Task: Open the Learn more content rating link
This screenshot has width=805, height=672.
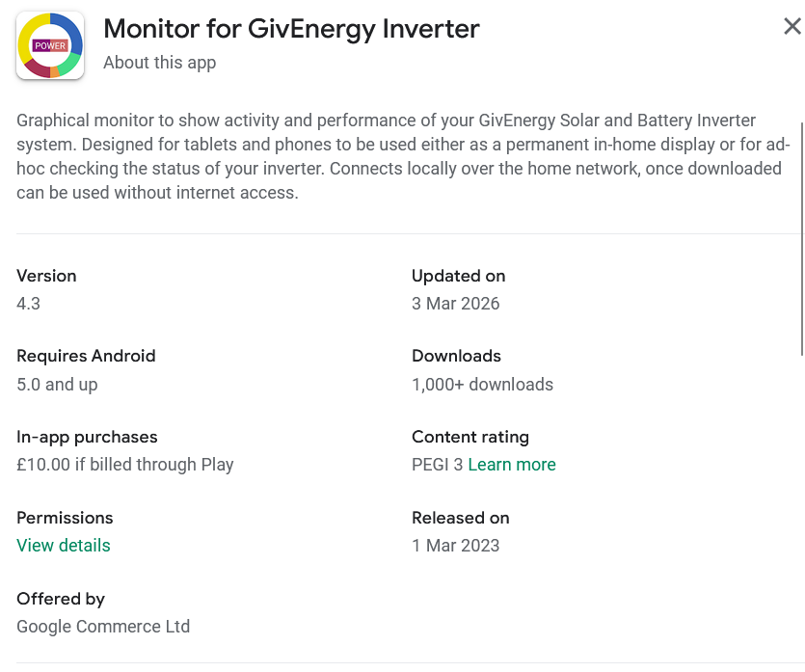Action: point(511,465)
